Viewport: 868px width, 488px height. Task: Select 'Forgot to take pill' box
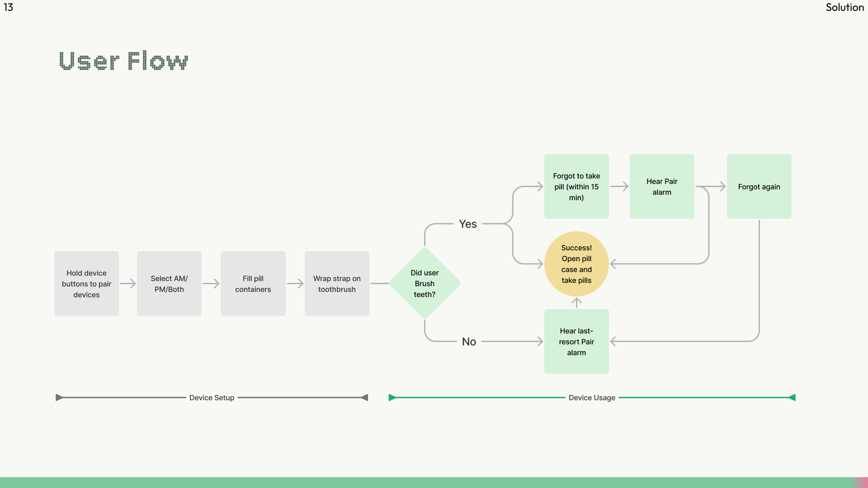tap(576, 187)
